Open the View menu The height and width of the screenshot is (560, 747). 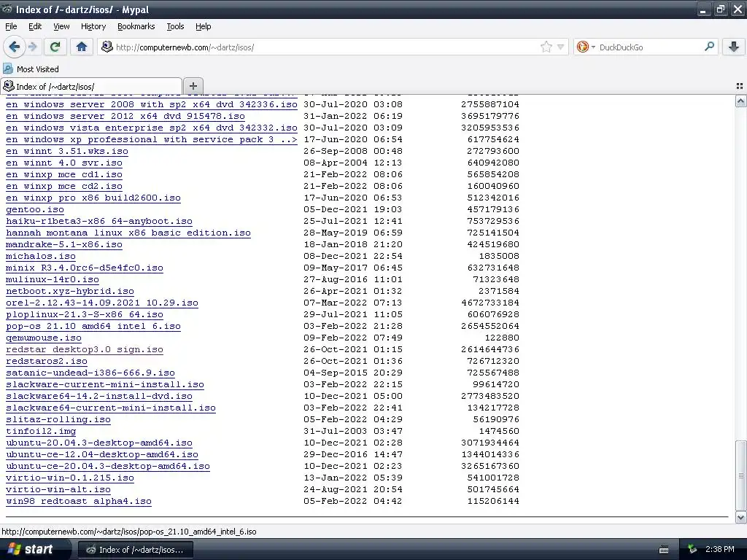pyautogui.click(x=61, y=27)
